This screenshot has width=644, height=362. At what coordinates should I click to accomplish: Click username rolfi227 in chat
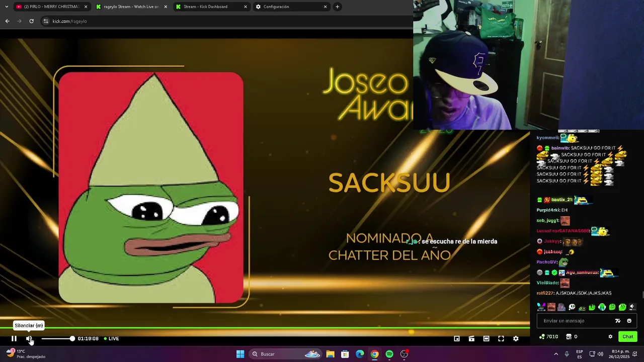(x=545, y=293)
